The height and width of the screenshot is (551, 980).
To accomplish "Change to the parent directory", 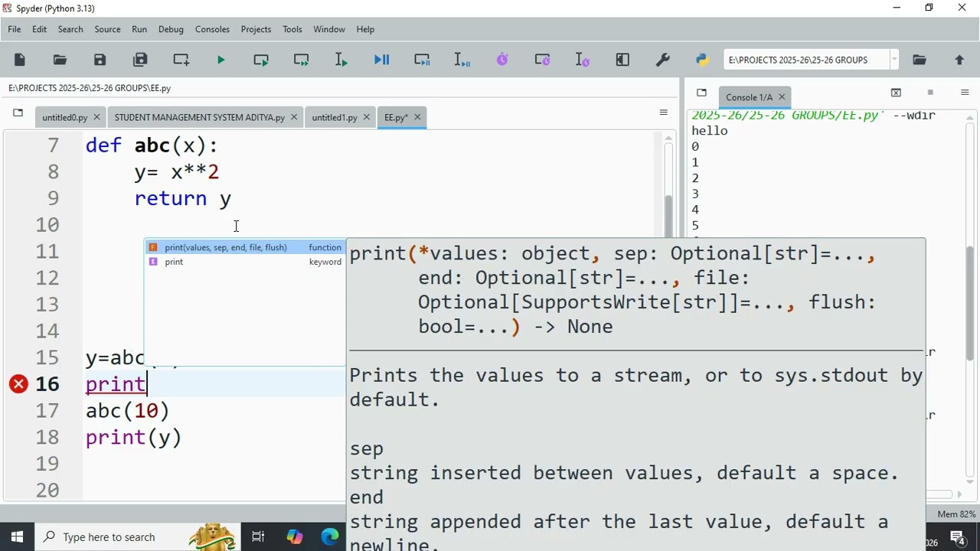I will click(959, 60).
